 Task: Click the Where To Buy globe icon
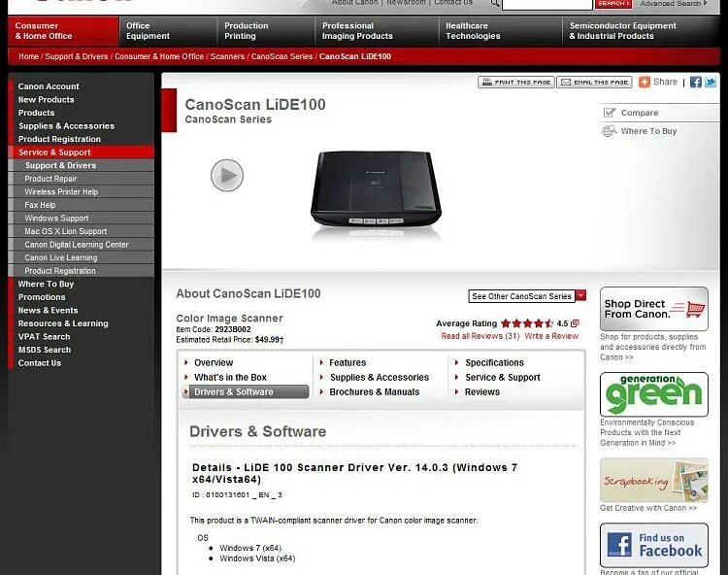coord(610,131)
